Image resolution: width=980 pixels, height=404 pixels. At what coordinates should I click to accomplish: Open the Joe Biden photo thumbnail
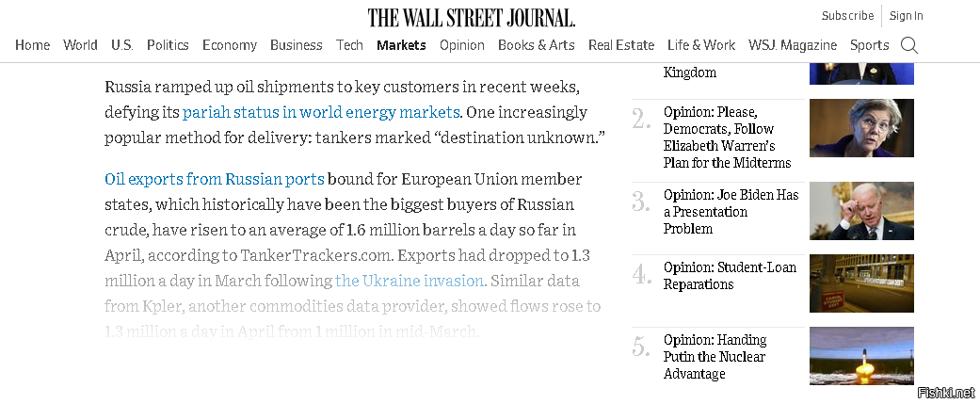861,211
